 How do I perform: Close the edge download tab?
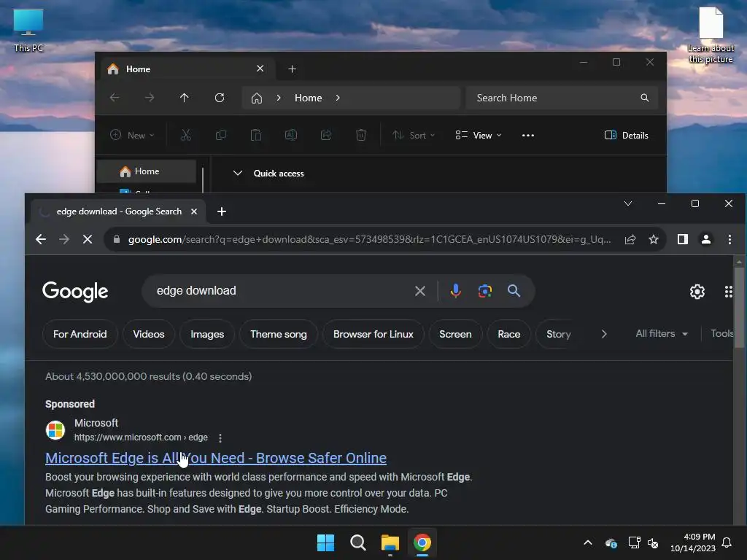194,211
